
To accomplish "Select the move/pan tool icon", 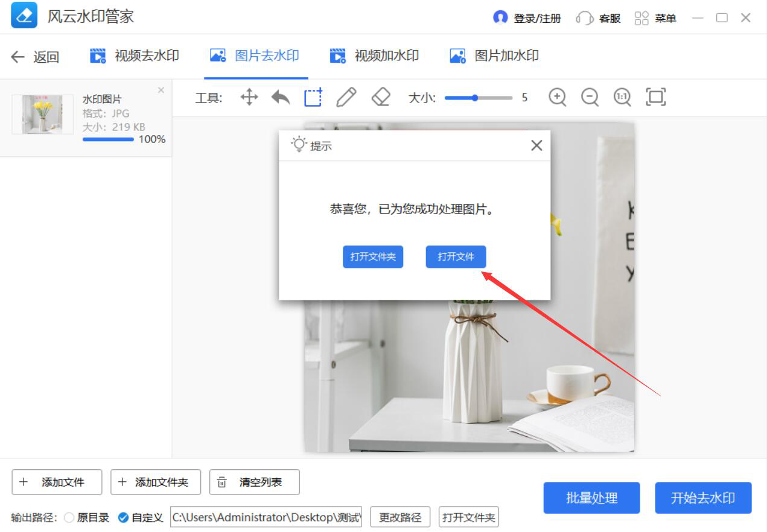I will (x=249, y=97).
